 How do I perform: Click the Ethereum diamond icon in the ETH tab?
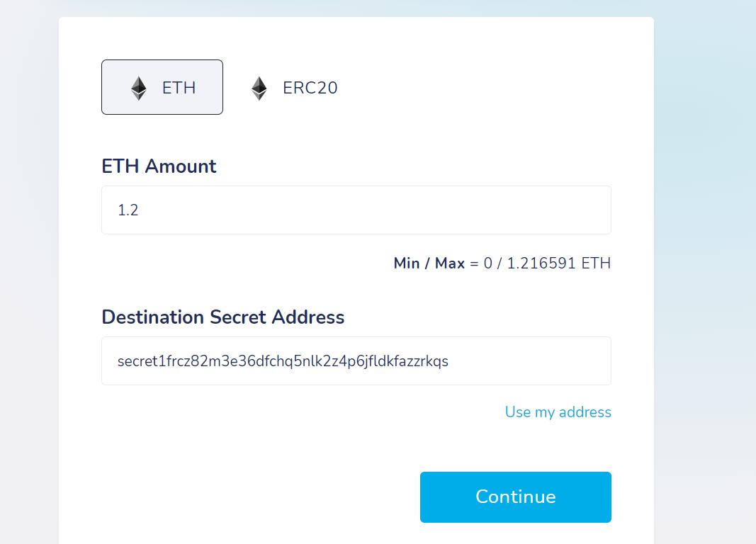(139, 88)
